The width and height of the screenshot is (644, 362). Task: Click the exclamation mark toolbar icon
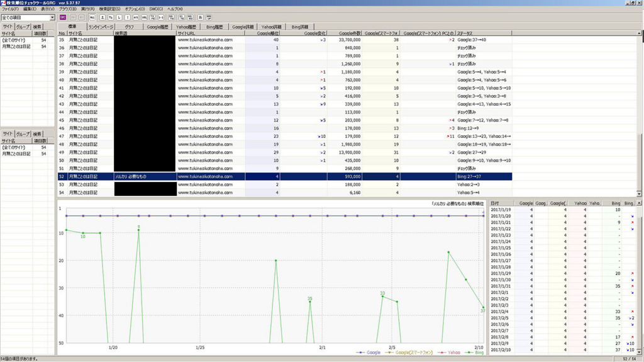pyautogui.click(x=127, y=17)
